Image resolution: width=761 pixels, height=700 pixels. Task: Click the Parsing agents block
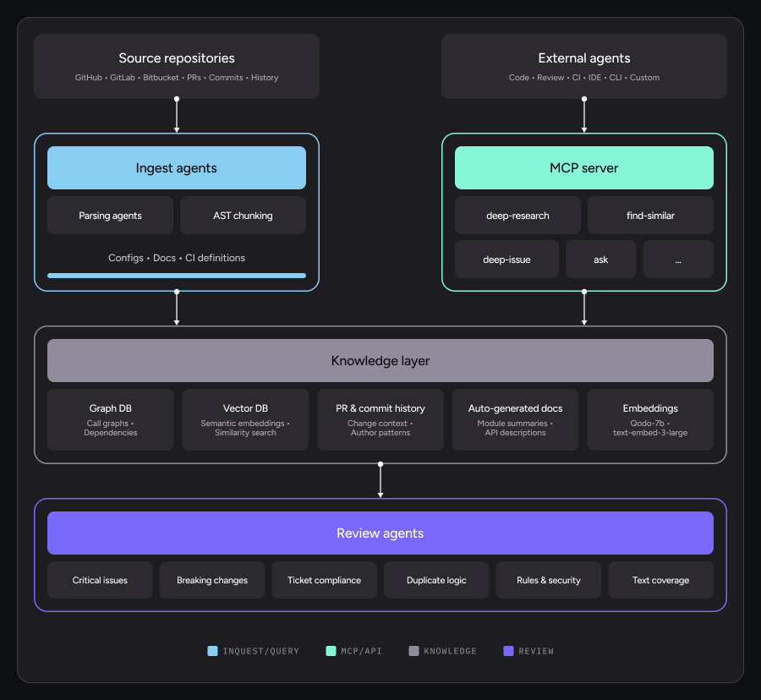point(110,216)
